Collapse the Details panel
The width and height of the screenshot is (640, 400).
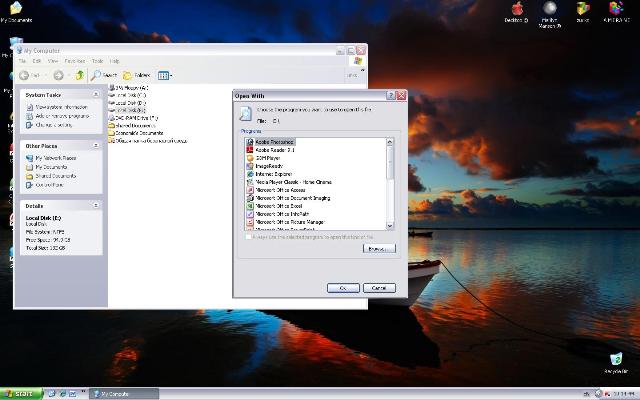(x=98, y=206)
